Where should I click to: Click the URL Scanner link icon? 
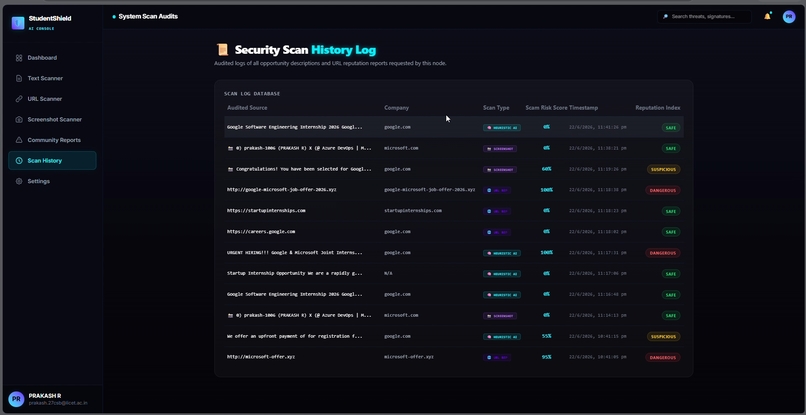coord(19,99)
